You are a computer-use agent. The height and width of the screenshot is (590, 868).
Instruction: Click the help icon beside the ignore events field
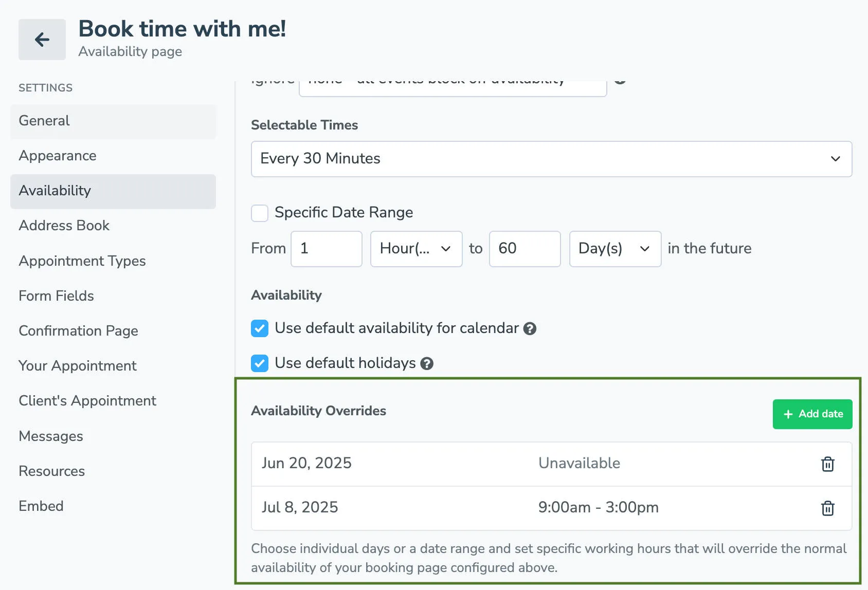[620, 80]
